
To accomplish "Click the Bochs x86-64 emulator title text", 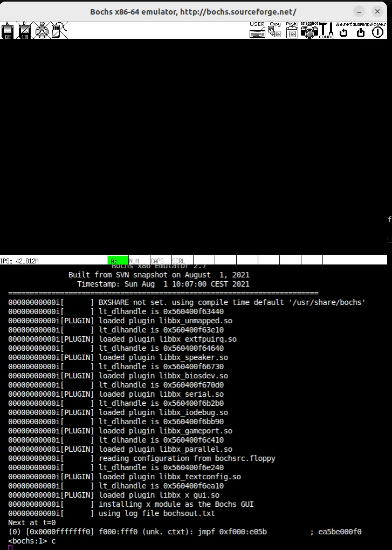I will pyautogui.click(x=193, y=12).
